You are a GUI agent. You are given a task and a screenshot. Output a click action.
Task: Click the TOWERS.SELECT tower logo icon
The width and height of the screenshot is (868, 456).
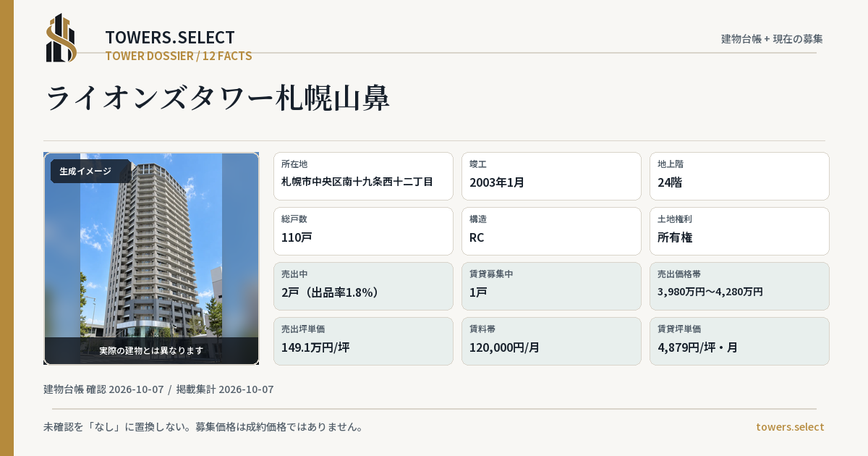pyautogui.click(x=61, y=38)
